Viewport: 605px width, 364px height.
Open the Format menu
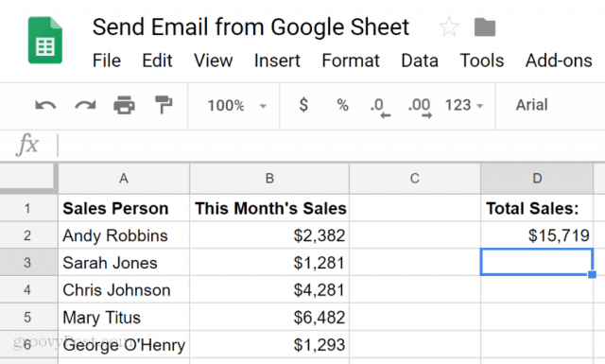point(351,61)
